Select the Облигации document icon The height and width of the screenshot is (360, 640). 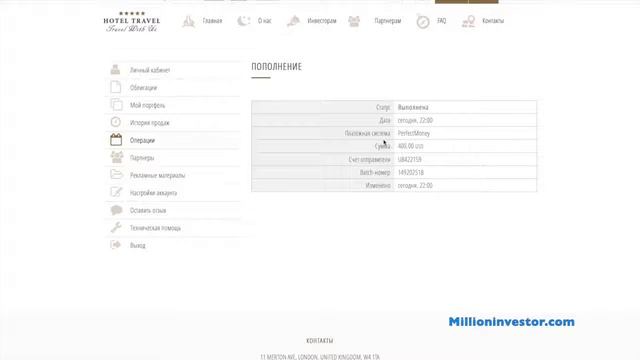click(116, 87)
